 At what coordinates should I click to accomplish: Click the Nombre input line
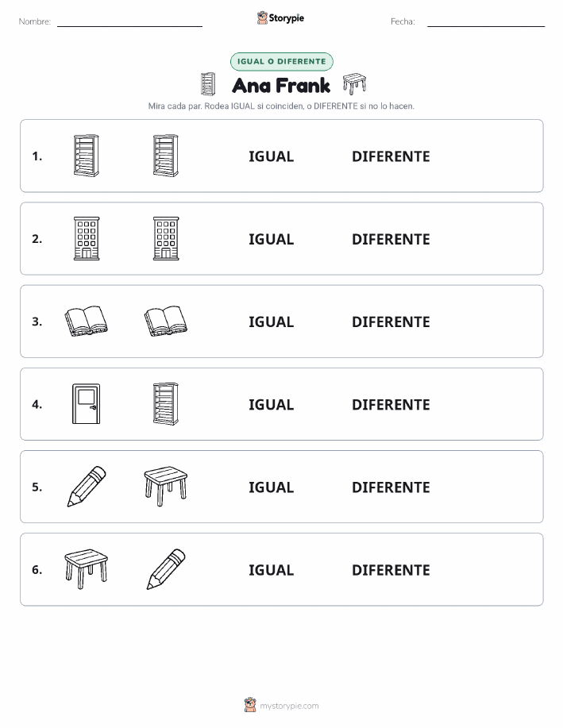pyautogui.click(x=129, y=25)
